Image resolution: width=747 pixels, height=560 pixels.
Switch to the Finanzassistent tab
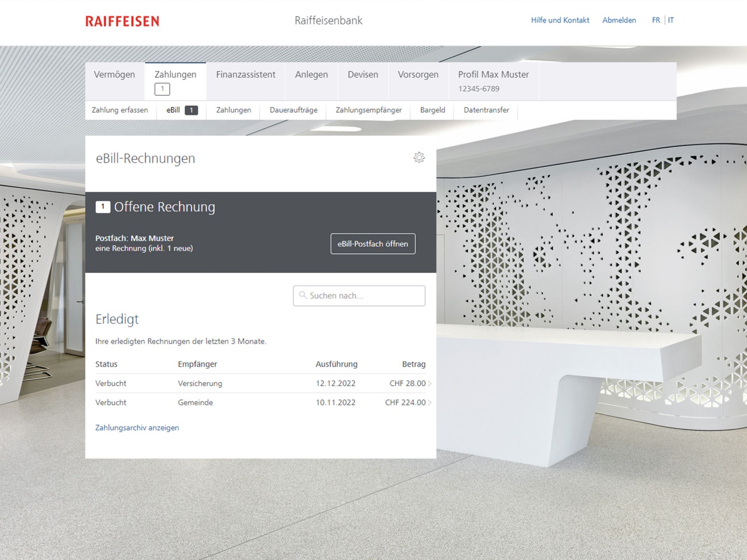click(x=245, y=75)
